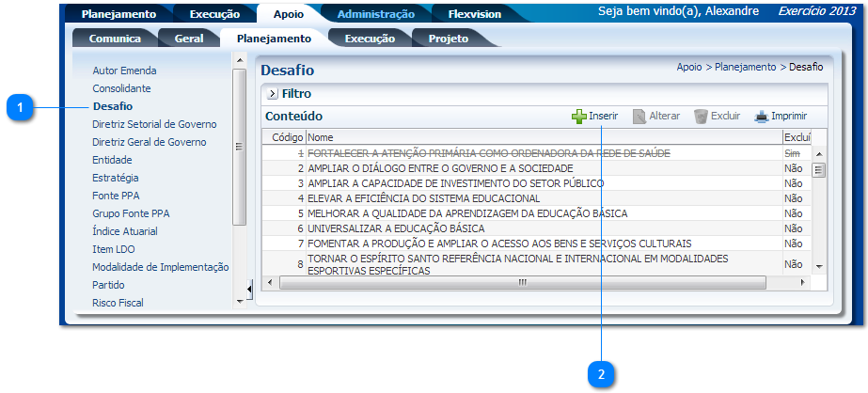
Task: Open Diretriz Geral de Governo
Action: pos(150,142)
